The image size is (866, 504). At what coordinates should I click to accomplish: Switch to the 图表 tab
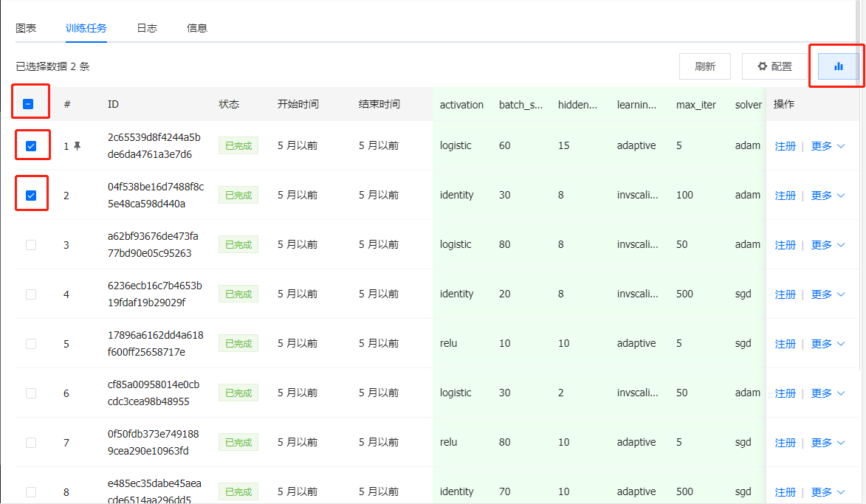coord(26,28)
